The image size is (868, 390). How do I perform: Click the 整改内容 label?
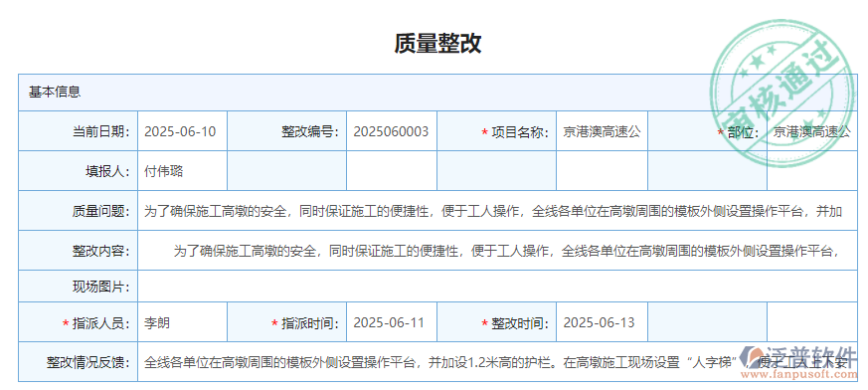coord(100,252)
